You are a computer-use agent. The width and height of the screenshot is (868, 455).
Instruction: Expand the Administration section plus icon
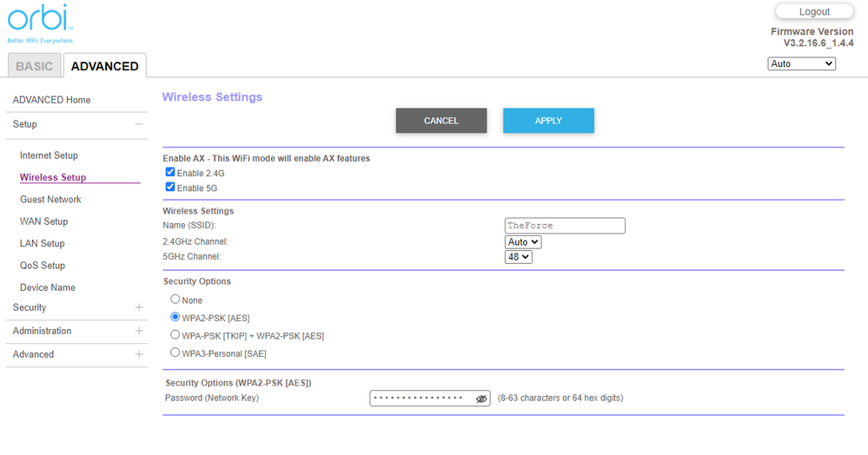(x=139, y=331)
